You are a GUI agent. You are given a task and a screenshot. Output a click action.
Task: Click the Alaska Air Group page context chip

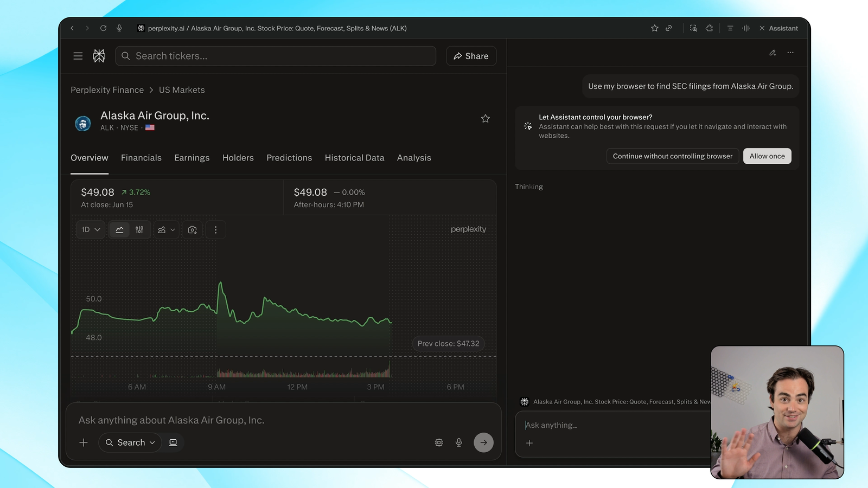615,402
